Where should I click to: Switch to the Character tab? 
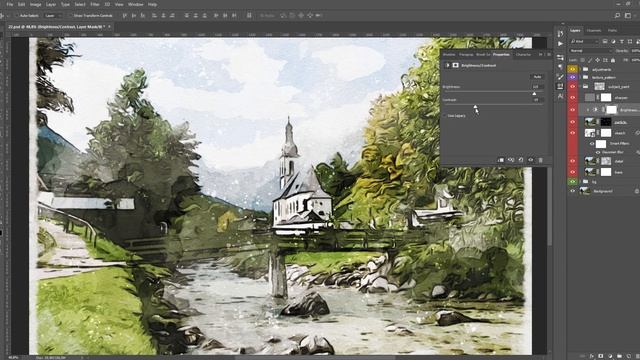pos(523,54)
